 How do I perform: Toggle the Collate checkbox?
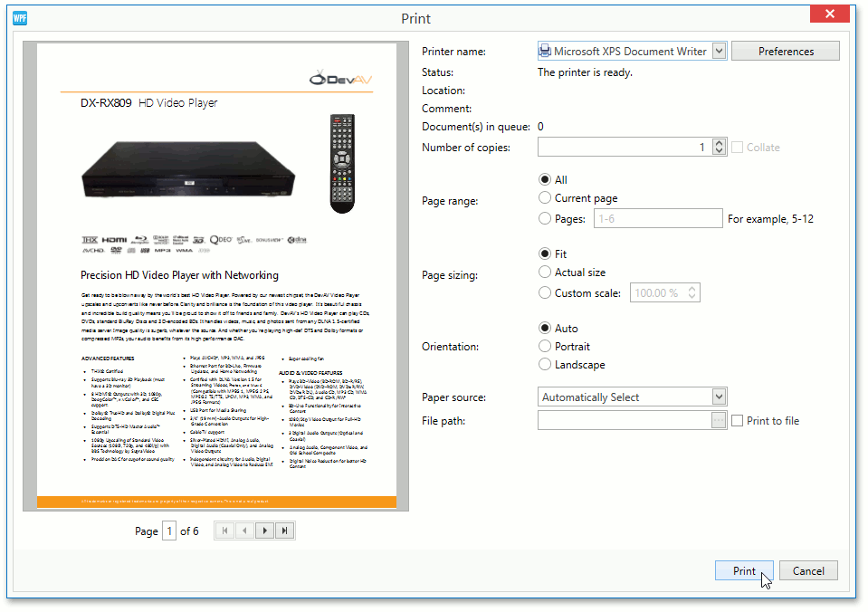click(737, 148)
